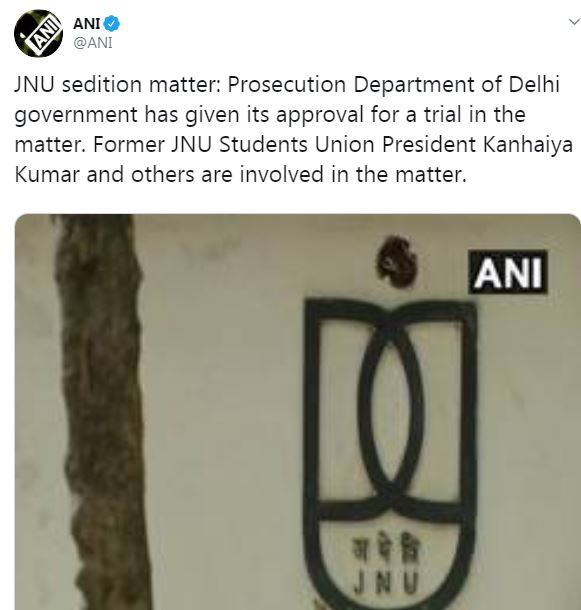
Task: Open the attached tweet photo by the tree trunk
Action: (x=103, y=412)
